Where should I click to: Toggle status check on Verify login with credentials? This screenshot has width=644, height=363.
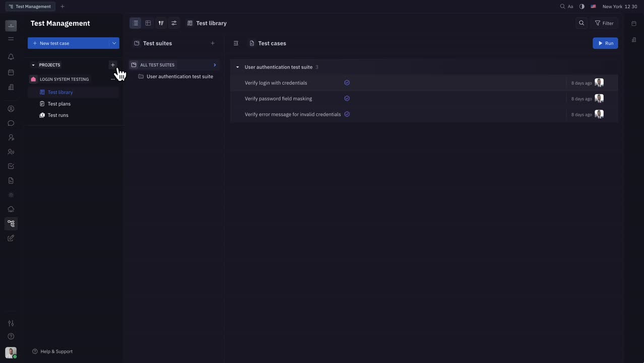point(347,83)
